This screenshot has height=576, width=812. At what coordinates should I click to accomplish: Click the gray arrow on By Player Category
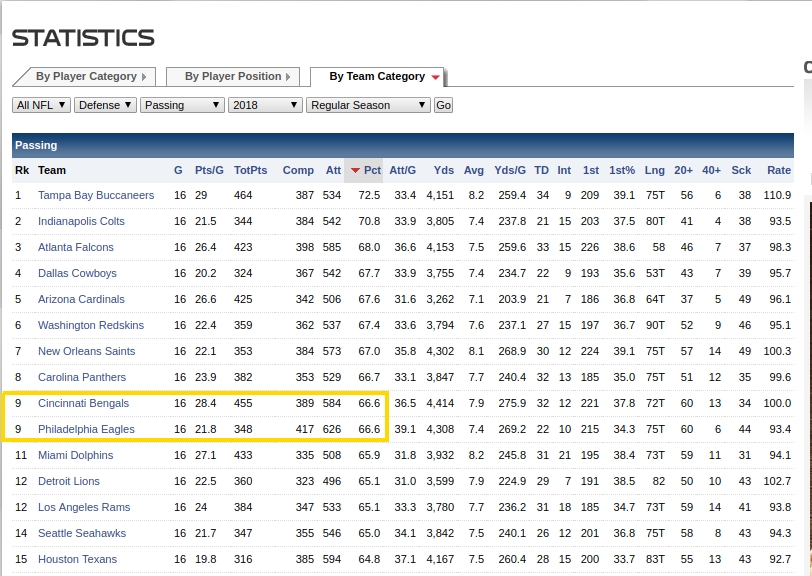point(144,77)
